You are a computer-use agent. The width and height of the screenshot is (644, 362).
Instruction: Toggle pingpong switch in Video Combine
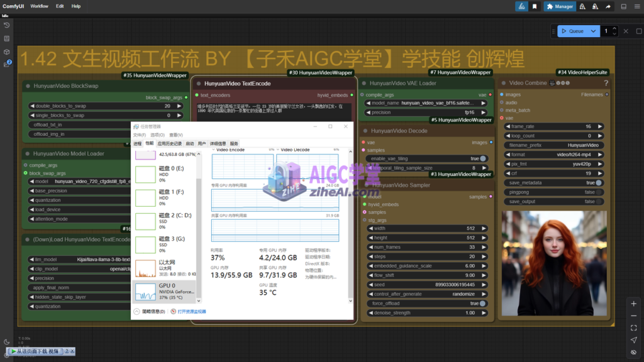(x=599, y=192)
